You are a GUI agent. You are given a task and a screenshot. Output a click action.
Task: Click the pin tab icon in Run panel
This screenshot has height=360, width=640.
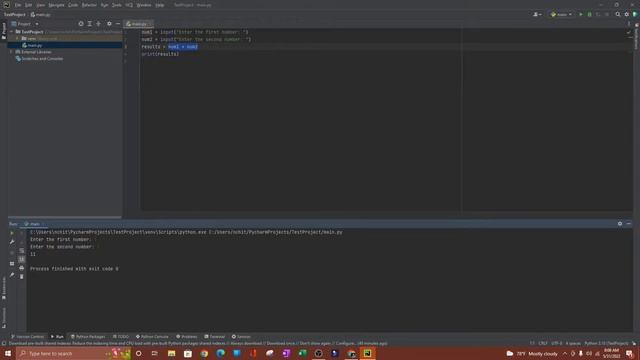point(12,275)
